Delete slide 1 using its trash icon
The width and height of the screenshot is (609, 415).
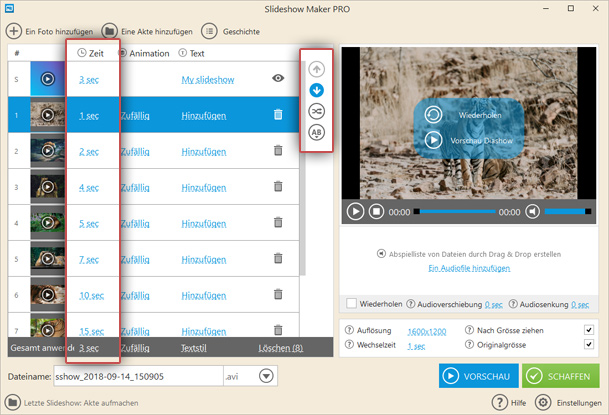(x=278, y=115)
